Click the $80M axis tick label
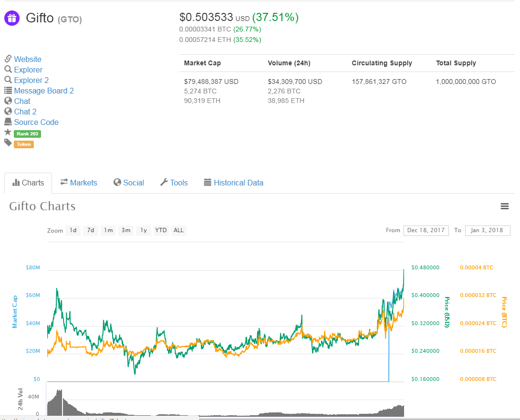The height and width of the screenshot is (420, 520). click(x=33, y=267)
